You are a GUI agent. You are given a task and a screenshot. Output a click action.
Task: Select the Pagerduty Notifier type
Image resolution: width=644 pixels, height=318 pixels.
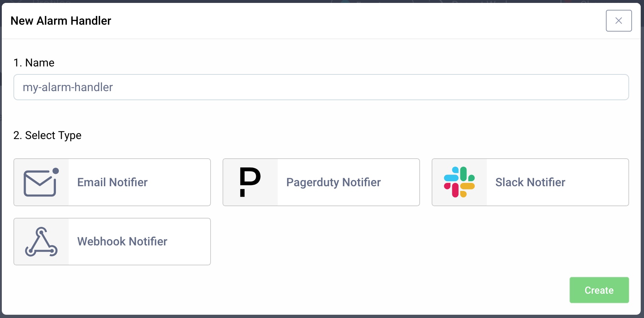[x=321, y=182]
